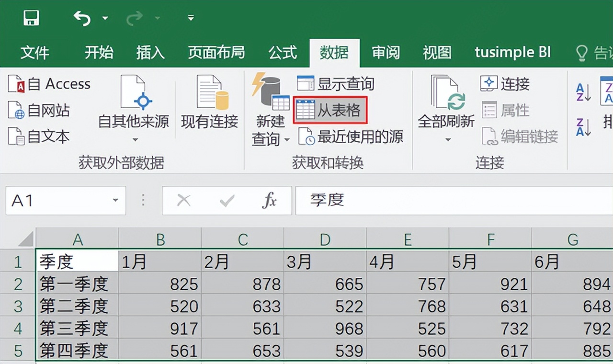The height and width of the screenshot is (364, 613).
Task: Switch to the 插入 ribbon tab
Action: [150, 53]
